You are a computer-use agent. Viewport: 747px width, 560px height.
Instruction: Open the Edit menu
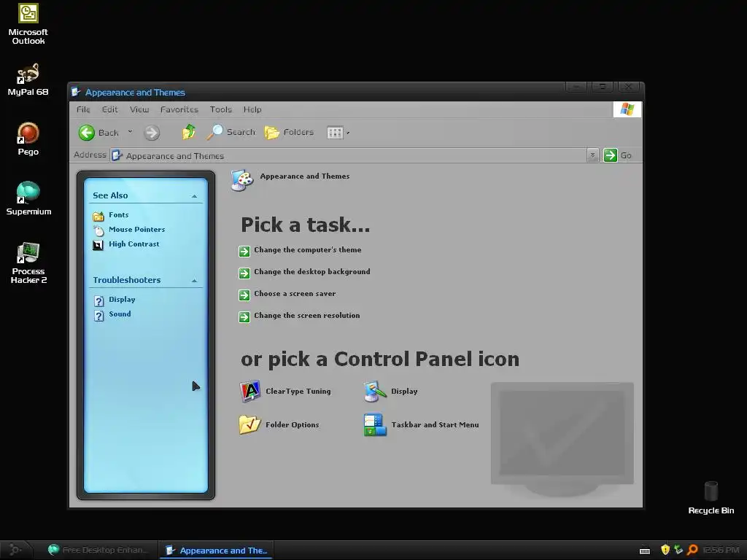point(109,109)
